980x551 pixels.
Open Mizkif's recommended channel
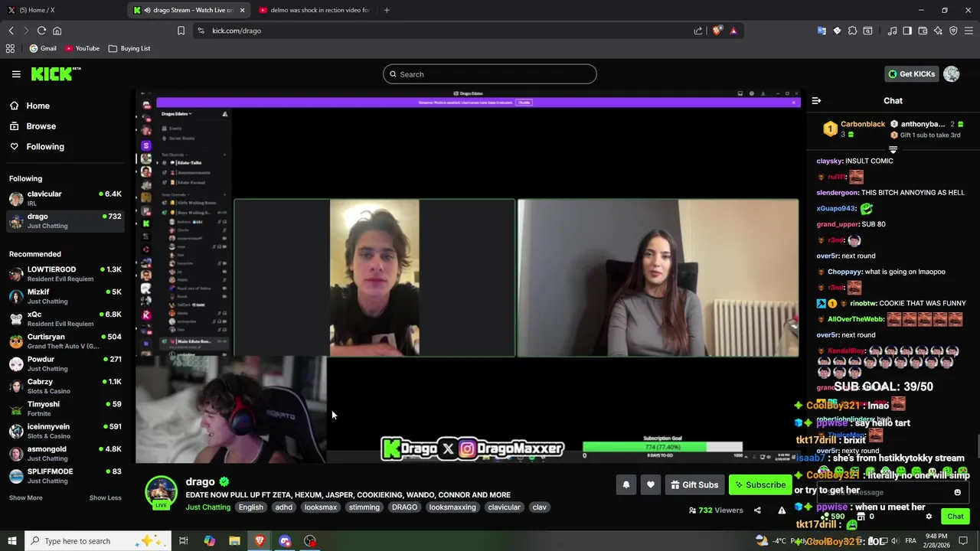tap(65, 296)
